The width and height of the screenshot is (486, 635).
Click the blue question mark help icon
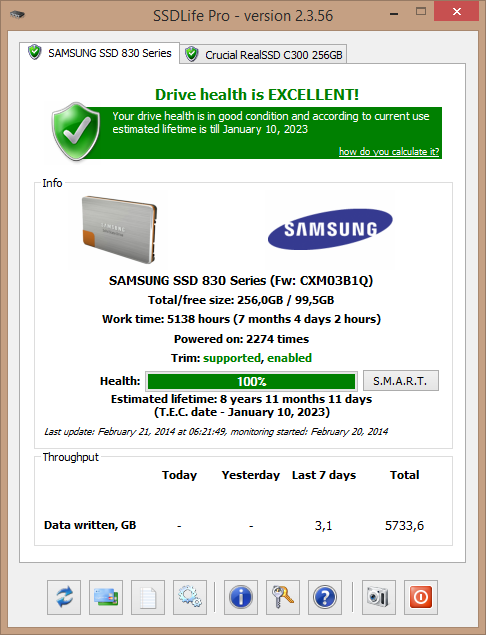[325, 597]
